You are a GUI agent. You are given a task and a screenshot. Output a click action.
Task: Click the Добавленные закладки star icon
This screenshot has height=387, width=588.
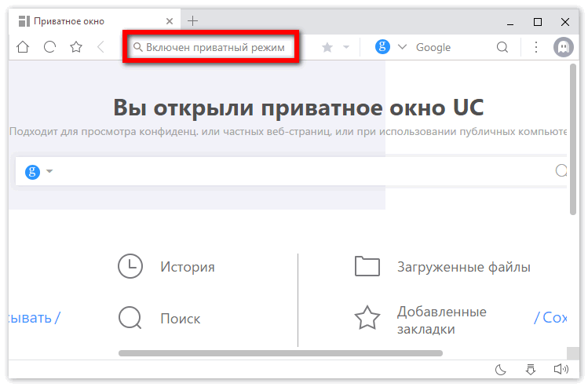tap(367, 318)
